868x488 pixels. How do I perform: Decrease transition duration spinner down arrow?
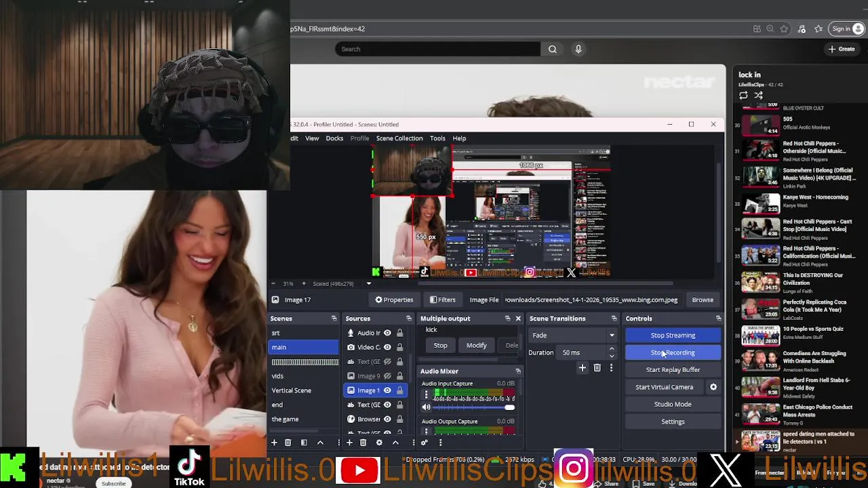(612, 356)
